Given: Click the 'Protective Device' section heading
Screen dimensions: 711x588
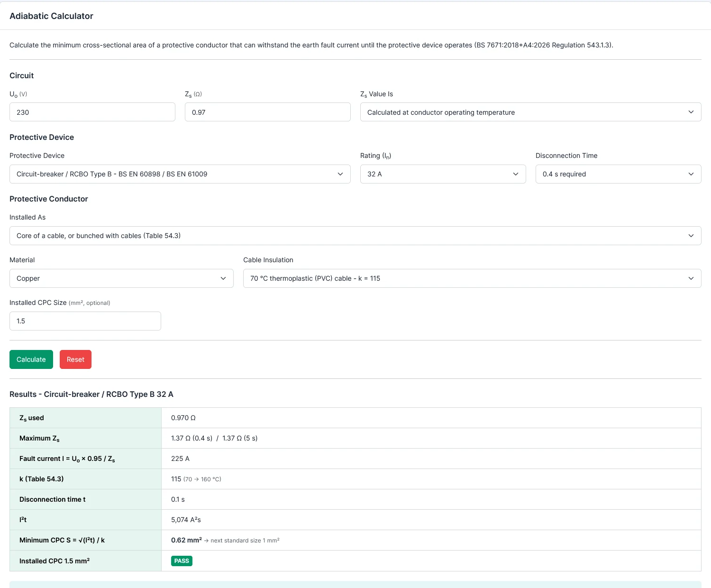Looking at the screenshot, I should tap(42, 138).
